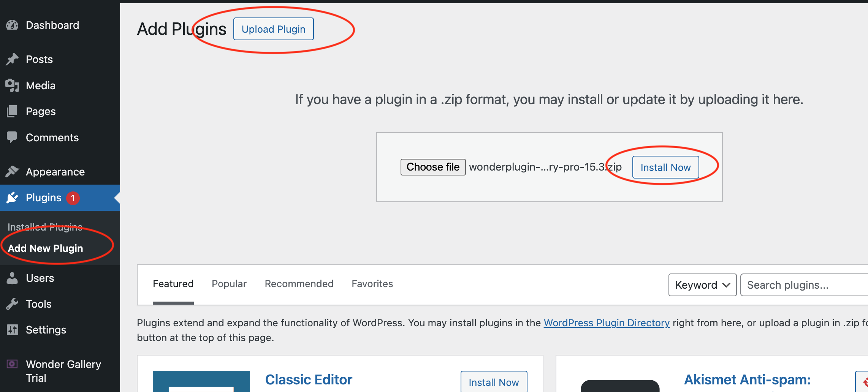This screenshot has width=868, height=392.
Task: Click the Wonder Gallery Trial icon
Action: coord(12,364)
